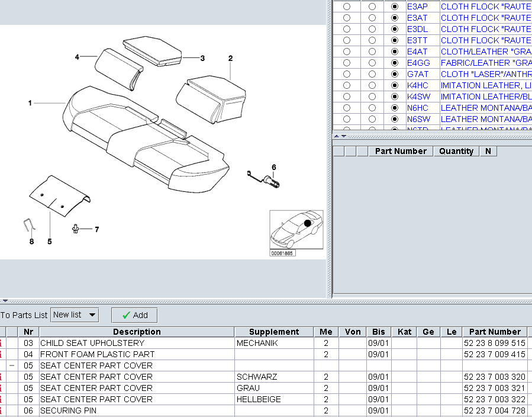The image size is (532, 417).
Task: Click info icon beside Front Foam Plastic Part
Action: point(1,354)
